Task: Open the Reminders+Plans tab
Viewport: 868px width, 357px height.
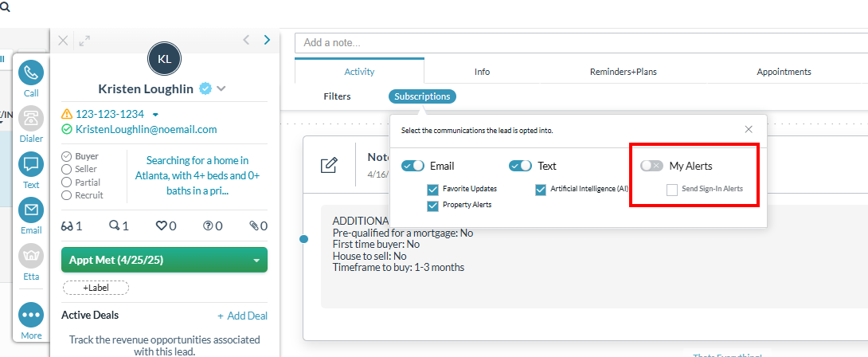Action: coord(624,72)
